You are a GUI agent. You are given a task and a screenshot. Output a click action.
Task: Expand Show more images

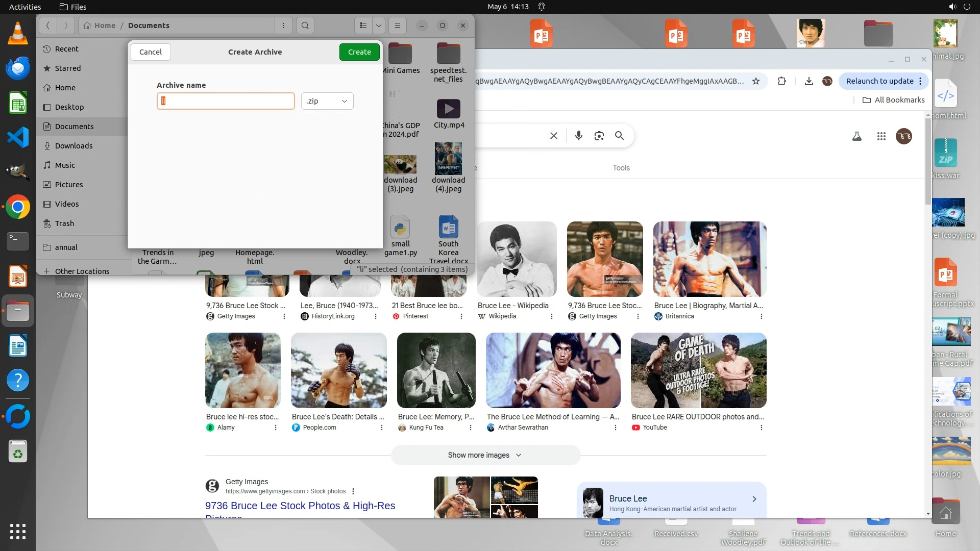coord(485,455)
